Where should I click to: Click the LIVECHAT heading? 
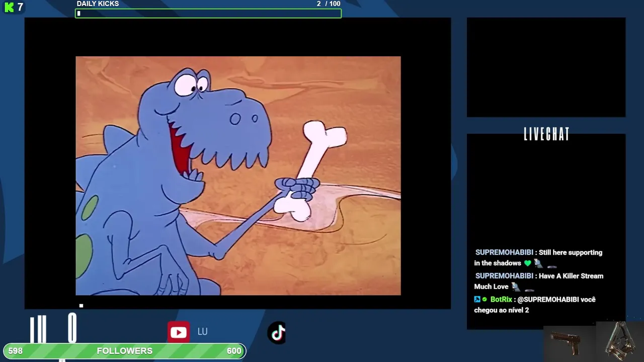click(546, 134)
